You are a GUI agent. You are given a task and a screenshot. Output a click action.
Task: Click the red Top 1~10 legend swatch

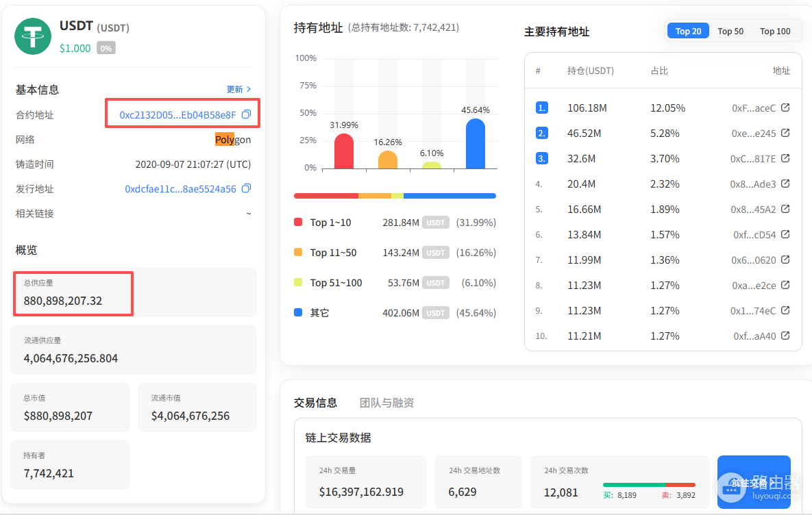point(298,222)
